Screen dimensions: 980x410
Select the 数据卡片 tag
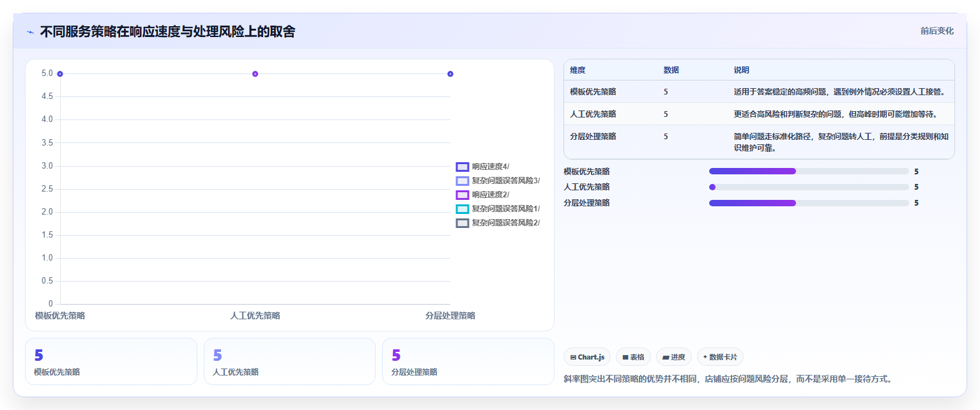pyautogui.click(x=720, y=357)
